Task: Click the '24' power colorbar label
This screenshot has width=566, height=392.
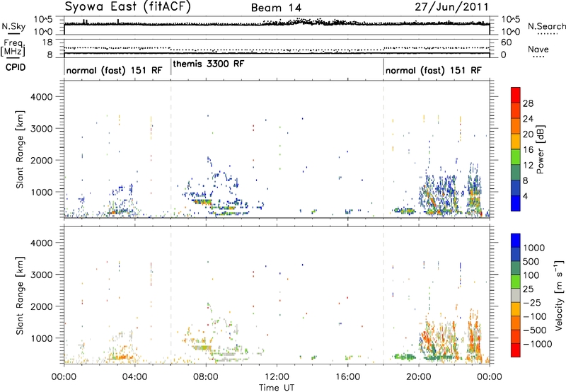Action: click(x=528, y=119)
